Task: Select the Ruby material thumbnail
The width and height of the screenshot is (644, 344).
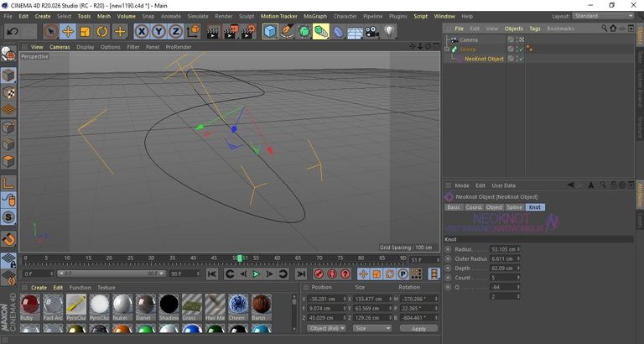Action: (x=29, y=305)
